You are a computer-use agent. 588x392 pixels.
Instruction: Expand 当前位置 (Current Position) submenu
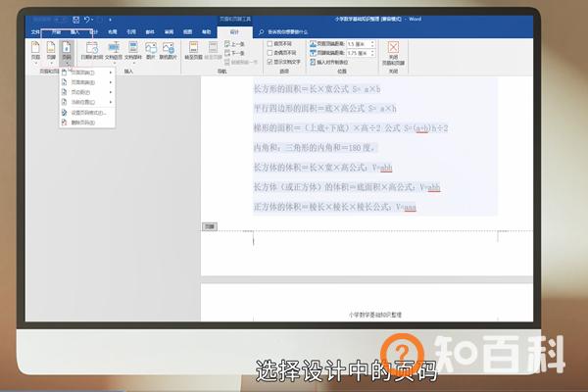click(x=87, y=102)
